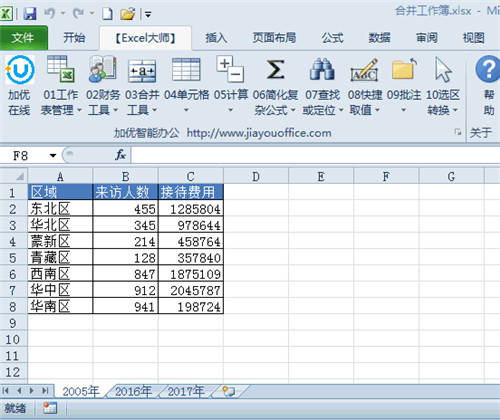Click the 加优智能办公 group dialog launcher
The image size is (500, 420).
coord(458,132)
